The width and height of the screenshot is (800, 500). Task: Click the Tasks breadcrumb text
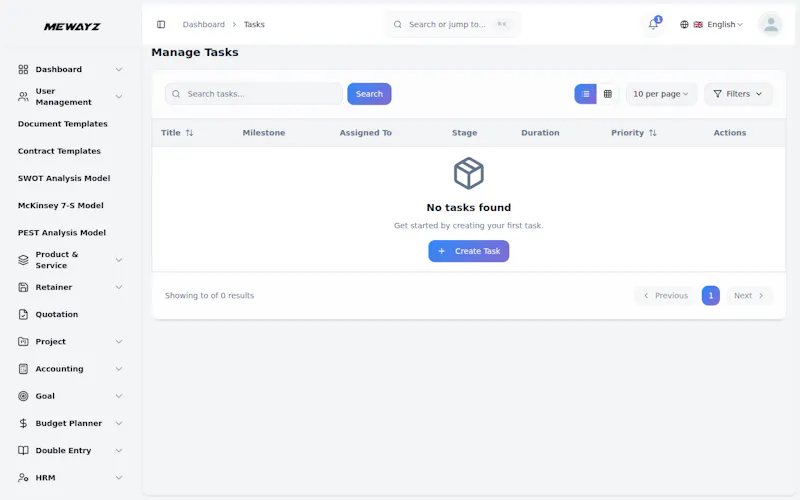point(254,24)
